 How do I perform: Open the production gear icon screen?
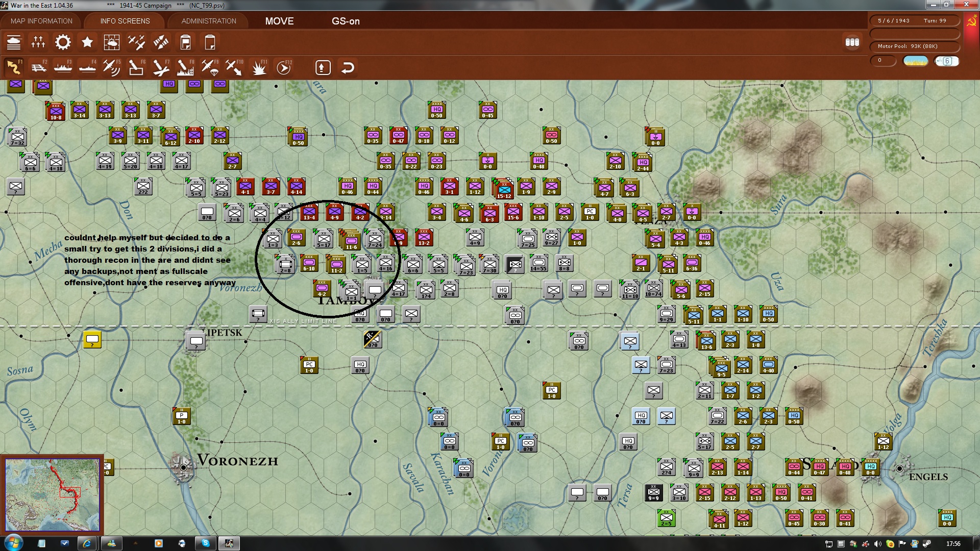(63, 42)
